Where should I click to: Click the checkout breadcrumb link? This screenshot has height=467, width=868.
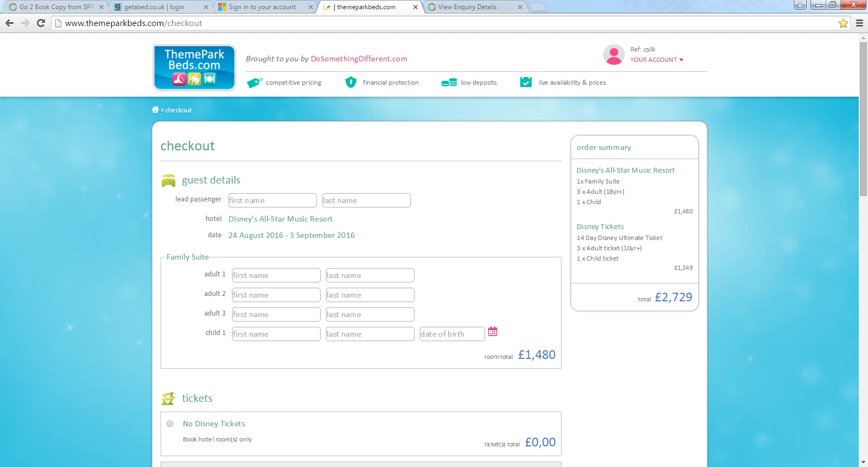178,110
